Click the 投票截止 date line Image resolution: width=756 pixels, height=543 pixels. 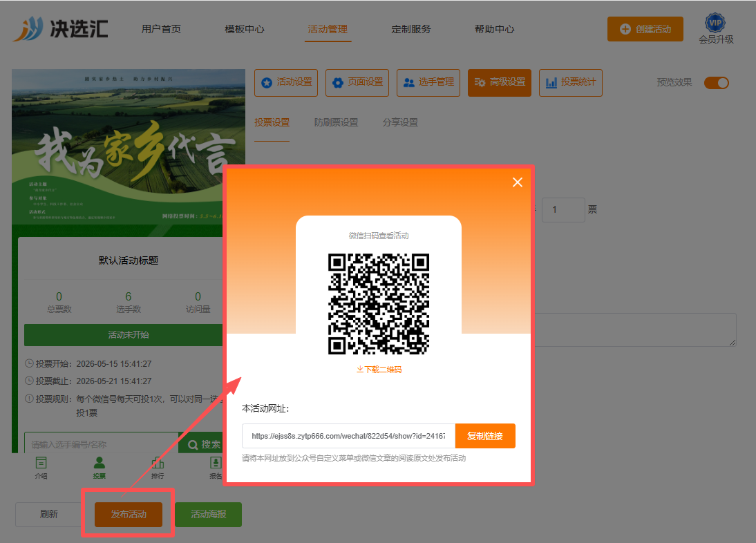(x=88, y=381)
